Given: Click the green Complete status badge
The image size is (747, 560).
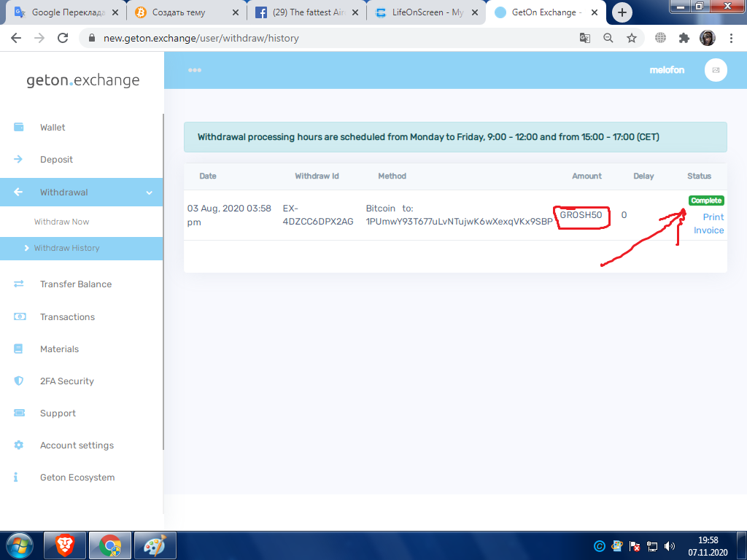Looking at the screenshot, I should 706,201.
